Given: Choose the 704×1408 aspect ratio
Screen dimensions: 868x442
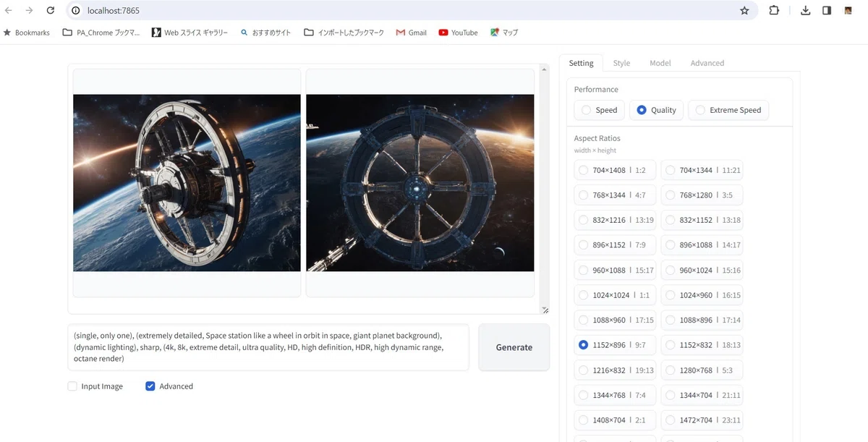Looking at the screenshot, I should click(615, 171).
